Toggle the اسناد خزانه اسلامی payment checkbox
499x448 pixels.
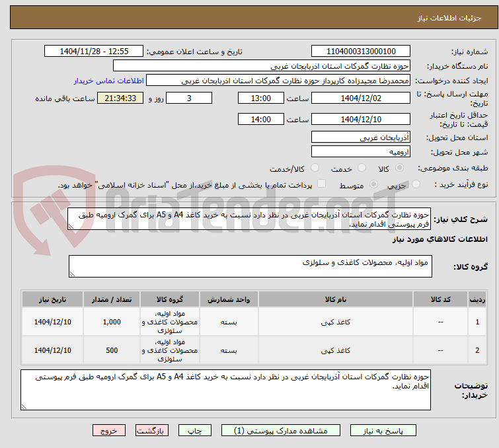point(322,184)
